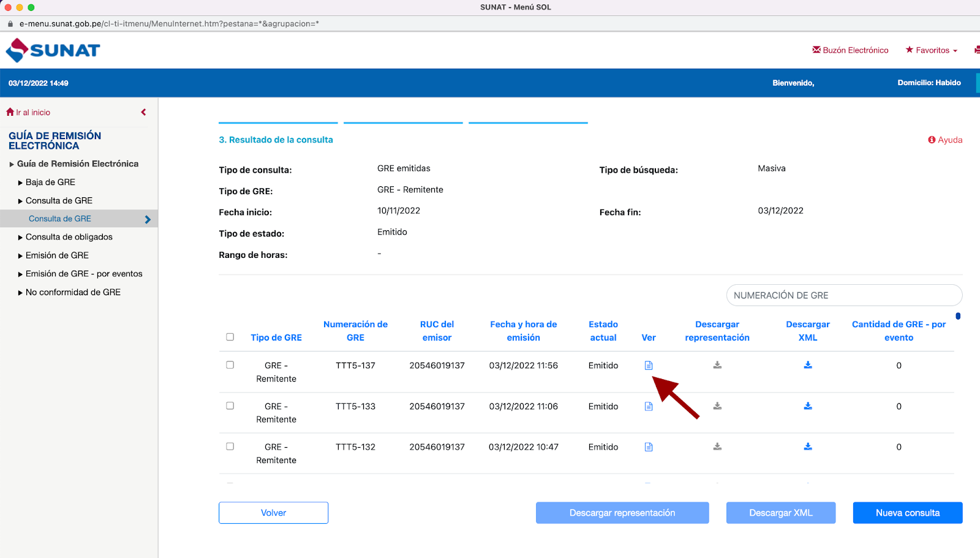Click the NUMERACIÓN DE GRE search field
The height and width of the screenshot is (558, 980).
(844, 295)
